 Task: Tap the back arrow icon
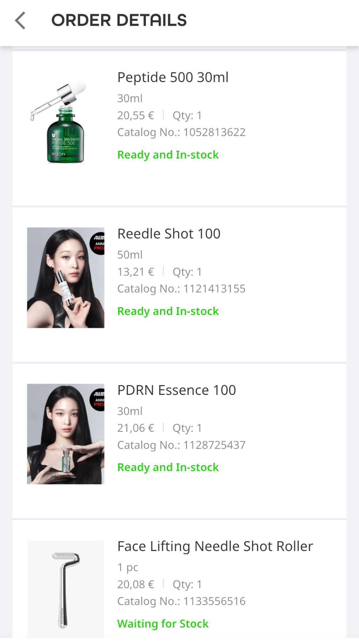(20, 21)
